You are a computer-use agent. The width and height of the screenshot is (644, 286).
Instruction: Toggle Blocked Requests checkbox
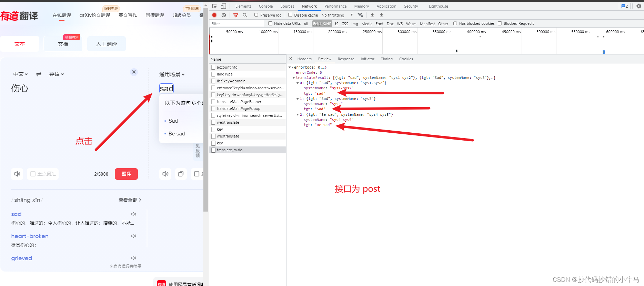coord(500,23)
